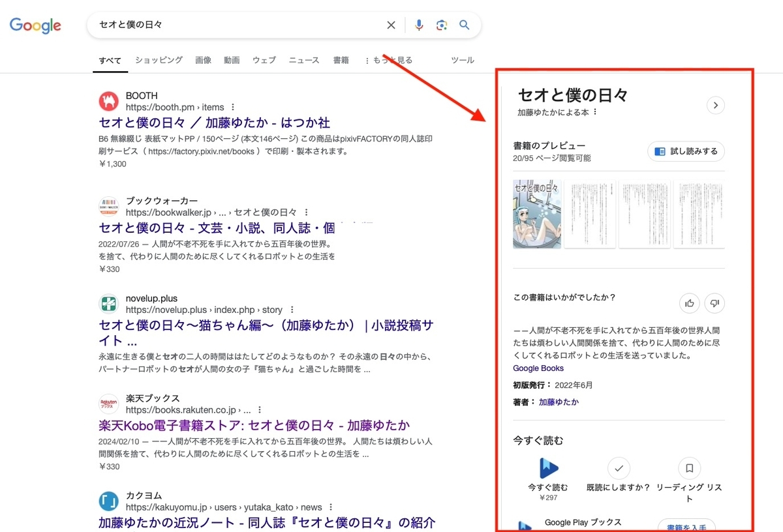Click the author link 加藤ゆたか

coord(559,402)
